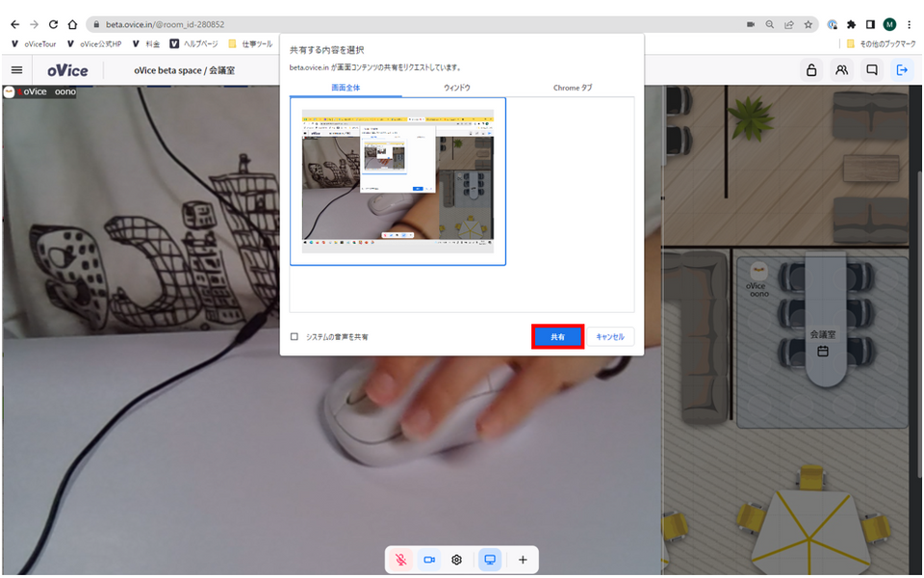Click the 会議室 calendar icon on the table
The image size is (924, 578).
click(823, 352)
